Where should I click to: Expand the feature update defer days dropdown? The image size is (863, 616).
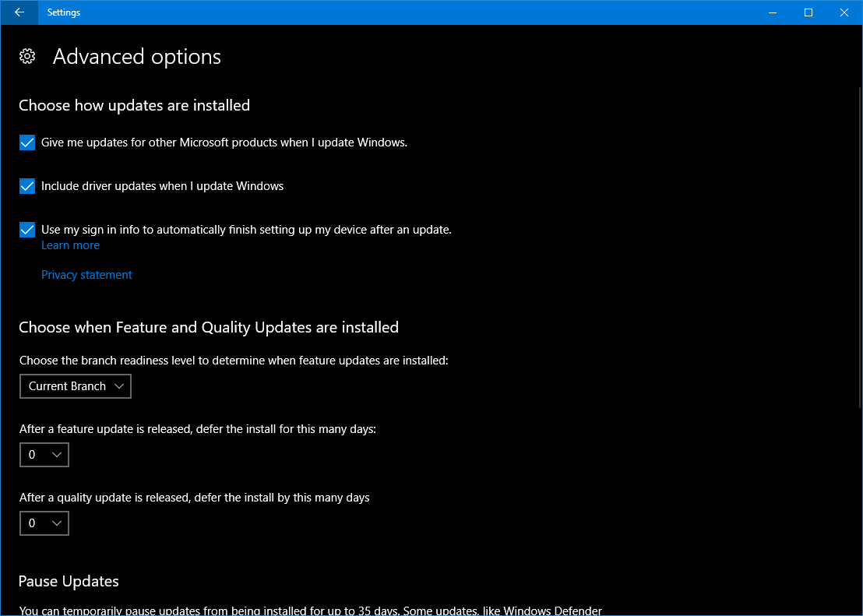click(x=44, y=455)
